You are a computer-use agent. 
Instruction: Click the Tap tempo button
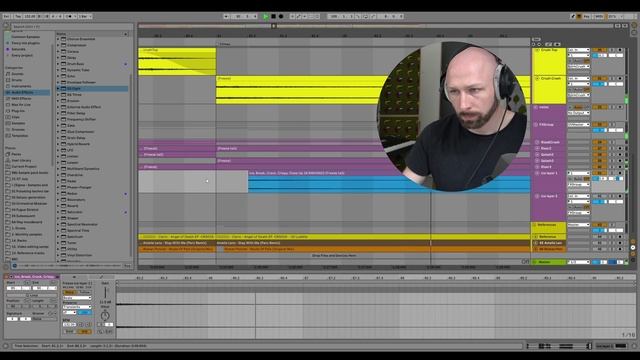click(18, 16)
